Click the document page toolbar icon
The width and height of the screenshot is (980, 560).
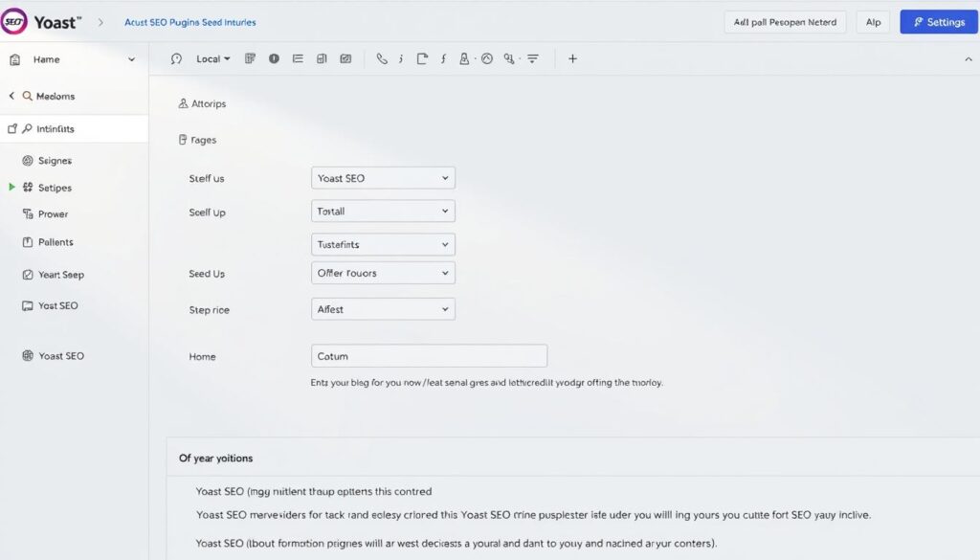tap(422, 58)
